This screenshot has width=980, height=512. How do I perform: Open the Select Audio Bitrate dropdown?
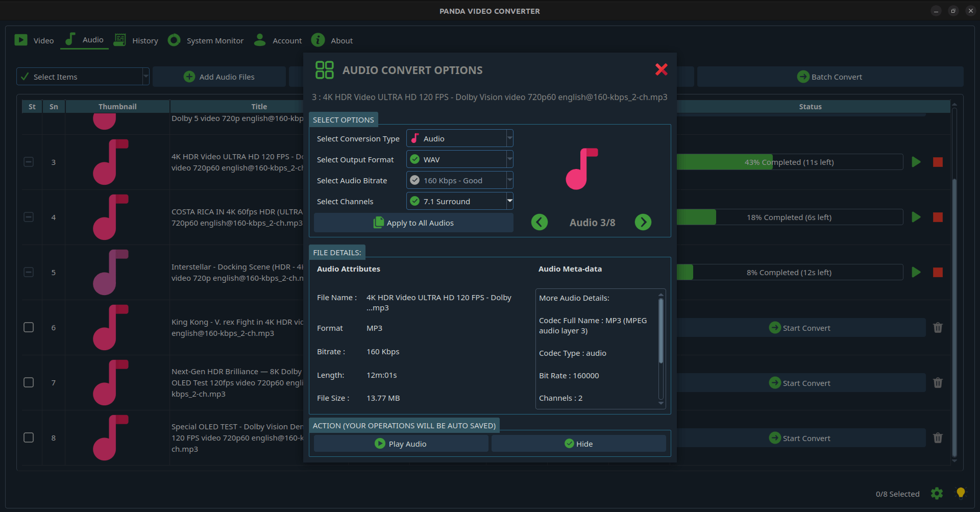[x=459, y=180]
